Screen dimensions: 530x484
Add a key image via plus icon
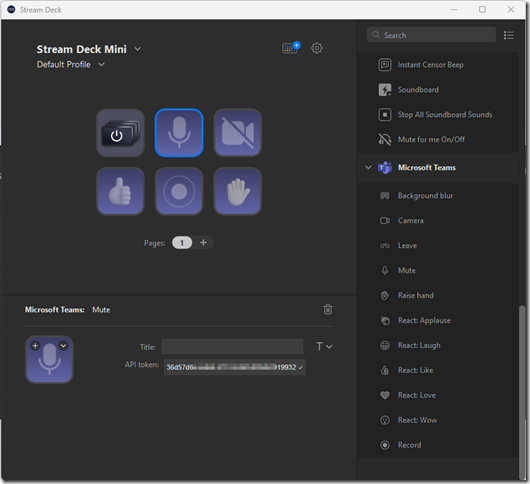tap(35, 345)
